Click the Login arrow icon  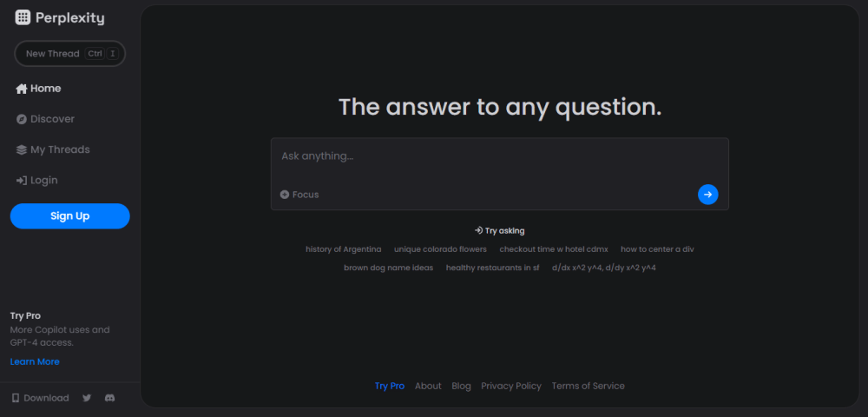[22, 180]
